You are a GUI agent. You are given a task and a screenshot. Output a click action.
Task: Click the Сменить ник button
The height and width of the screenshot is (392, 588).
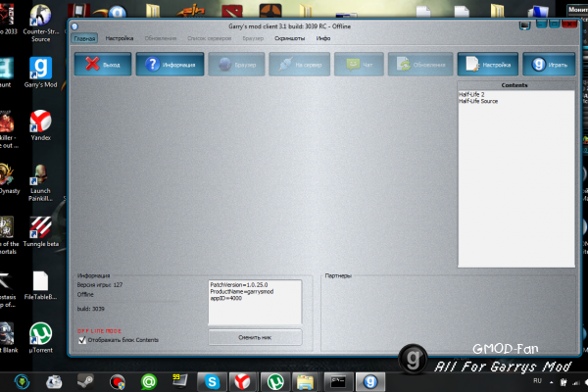[x=255, y=337]
